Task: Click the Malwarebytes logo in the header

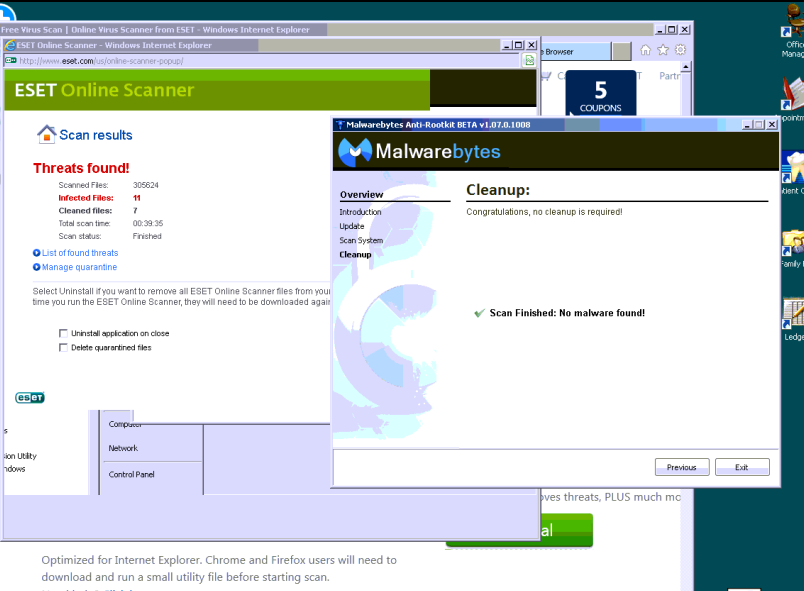Action: 419,152
